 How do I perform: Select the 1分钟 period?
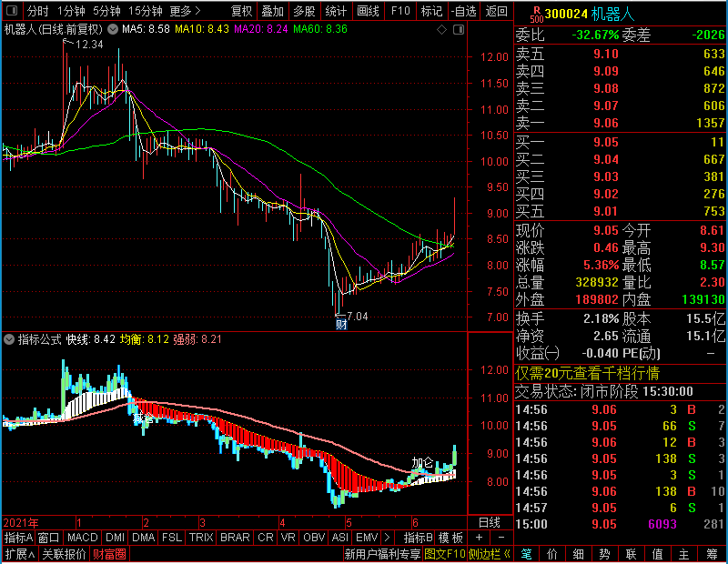(71, 11)
